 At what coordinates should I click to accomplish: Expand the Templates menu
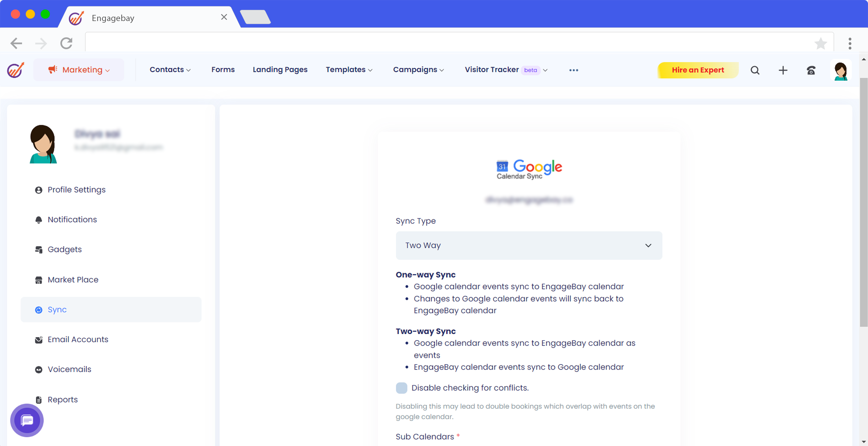349,70
